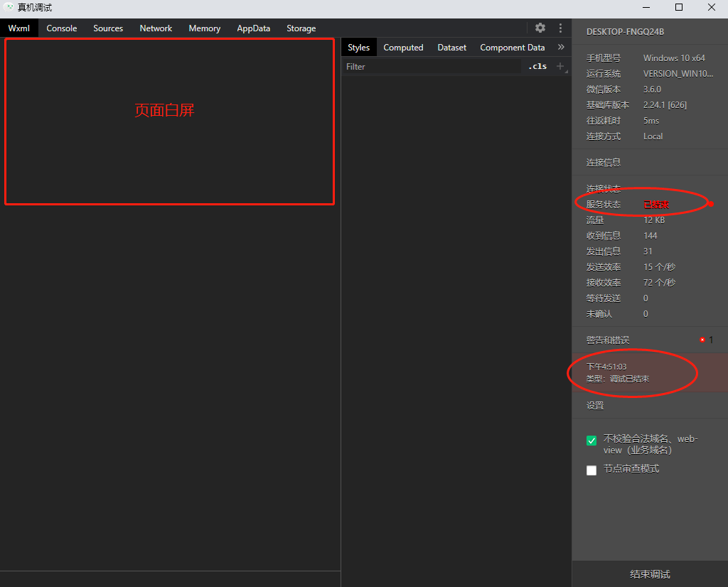Click the 2.24.1 [626] base library value
The height and width of the screenshot is (587, 728).
[665, 105]
